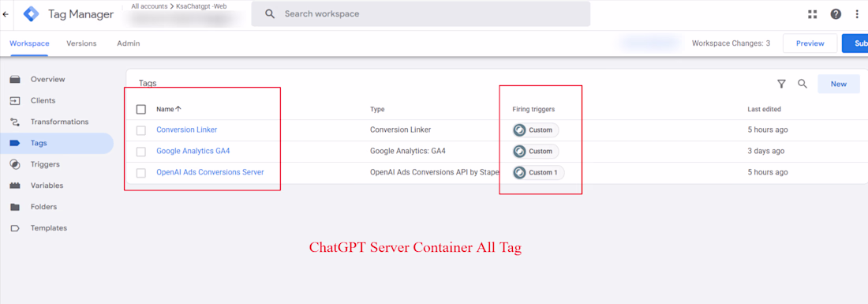
Task: Click the filter funnel icon in Tags panel
Action: (781, 84)
